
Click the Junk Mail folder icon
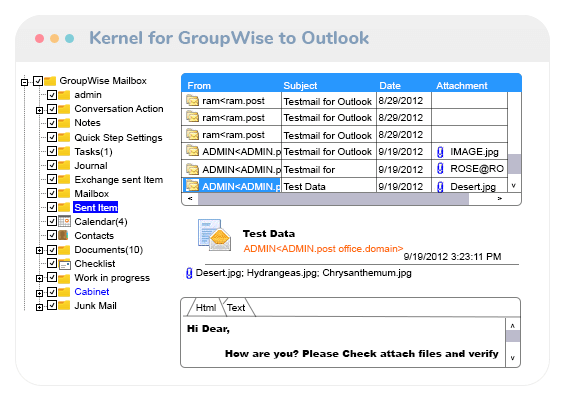pyautogui.click(x=64, y=306)
